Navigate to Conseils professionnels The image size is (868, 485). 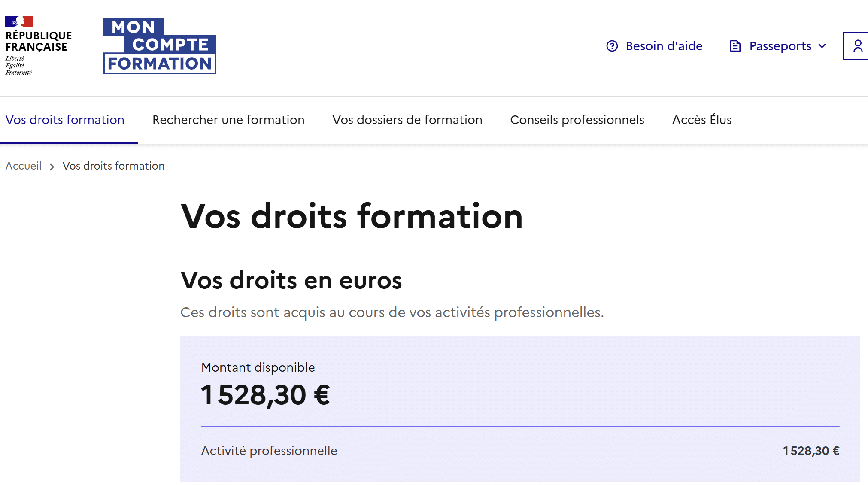(x=577, y=120)
